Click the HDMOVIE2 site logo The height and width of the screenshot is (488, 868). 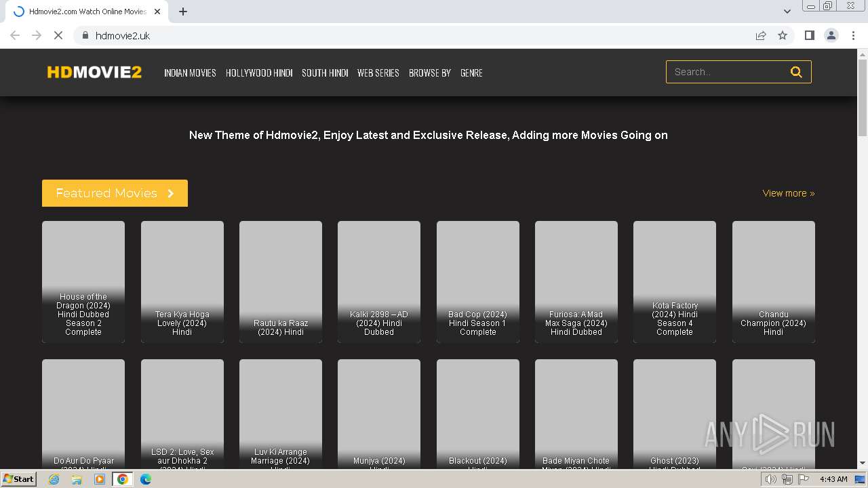[x=94, y=72]
